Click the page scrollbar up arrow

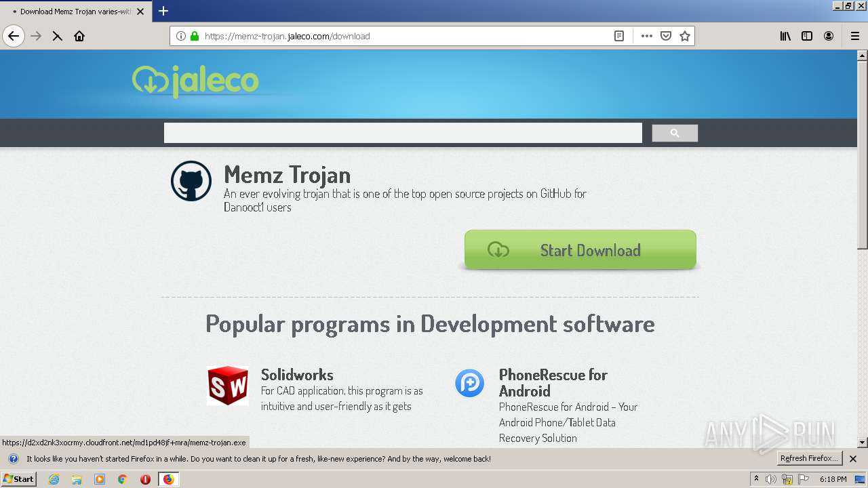(863, 55)
